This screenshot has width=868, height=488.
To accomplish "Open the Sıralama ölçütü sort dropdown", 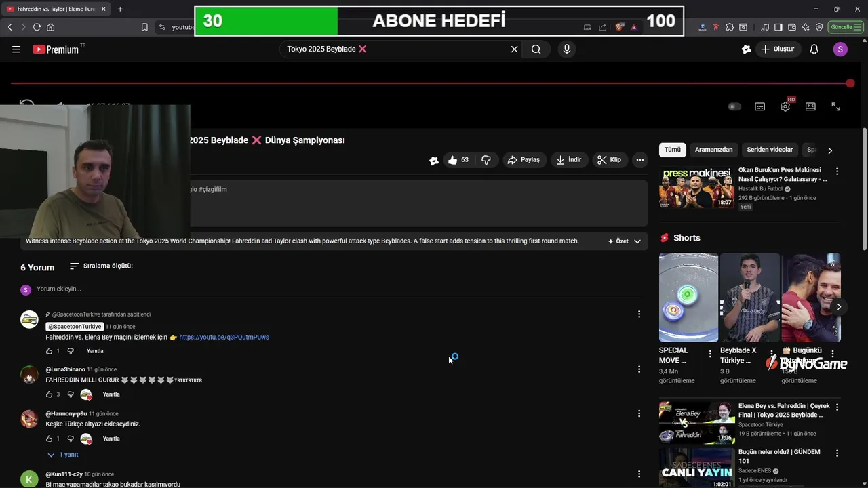I will pyautogui.click(x=101, y=266).
